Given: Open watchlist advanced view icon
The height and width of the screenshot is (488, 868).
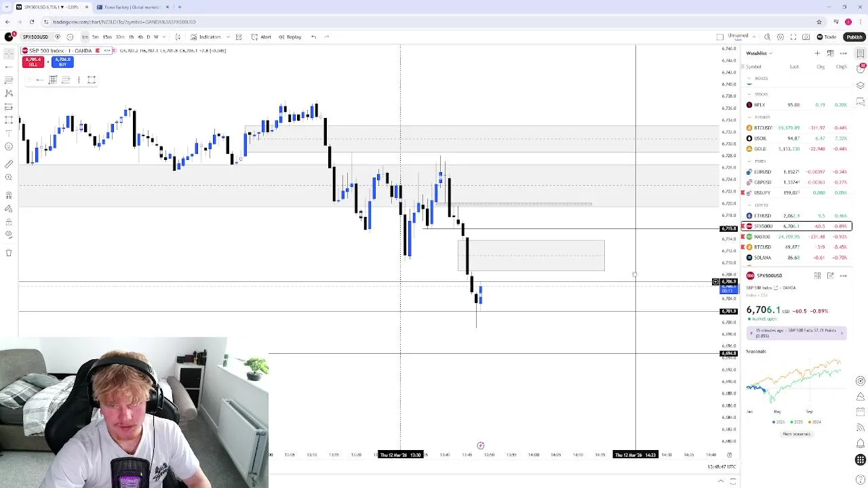Looking at the screenshot, I should click(x=830, y=54).
